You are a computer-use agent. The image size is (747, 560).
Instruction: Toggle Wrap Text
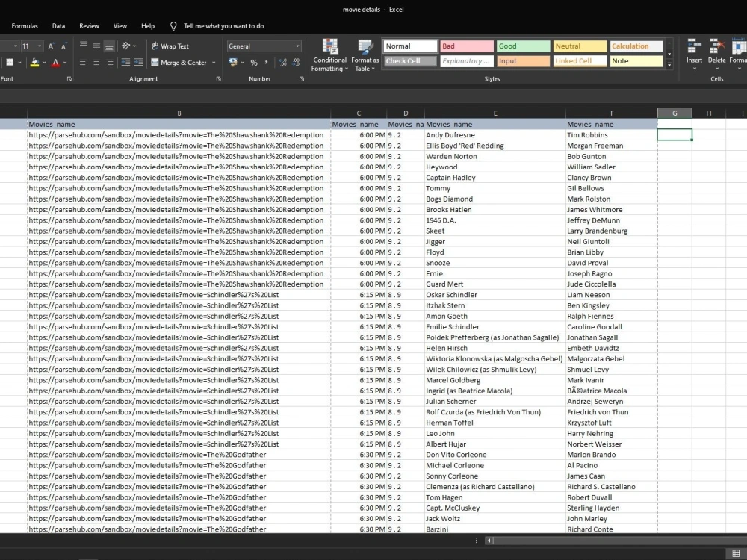point(170,46)
